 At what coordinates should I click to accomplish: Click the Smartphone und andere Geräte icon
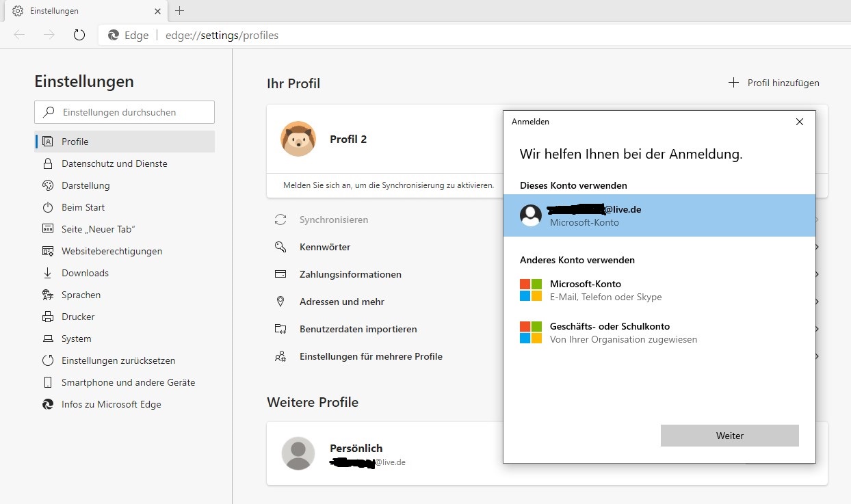click(48, 382)
